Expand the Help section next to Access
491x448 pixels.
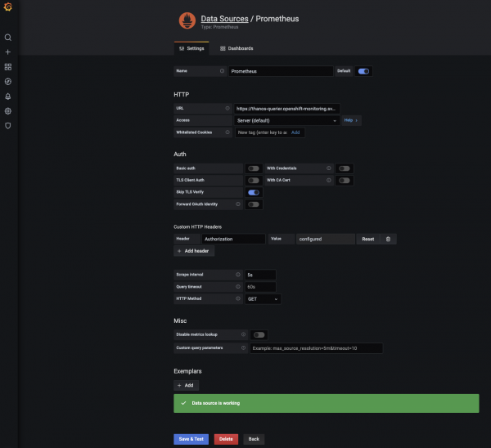tap(350, 120)
